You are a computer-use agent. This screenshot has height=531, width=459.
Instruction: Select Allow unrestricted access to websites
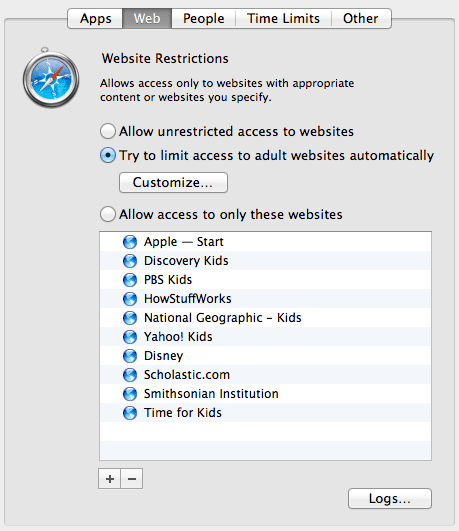108,131
